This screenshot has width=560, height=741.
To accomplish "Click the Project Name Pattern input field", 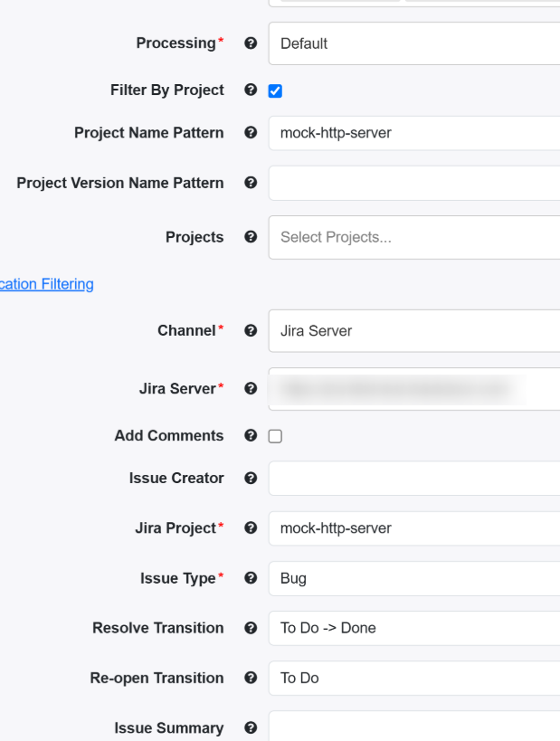I will (x=414, y=133).
